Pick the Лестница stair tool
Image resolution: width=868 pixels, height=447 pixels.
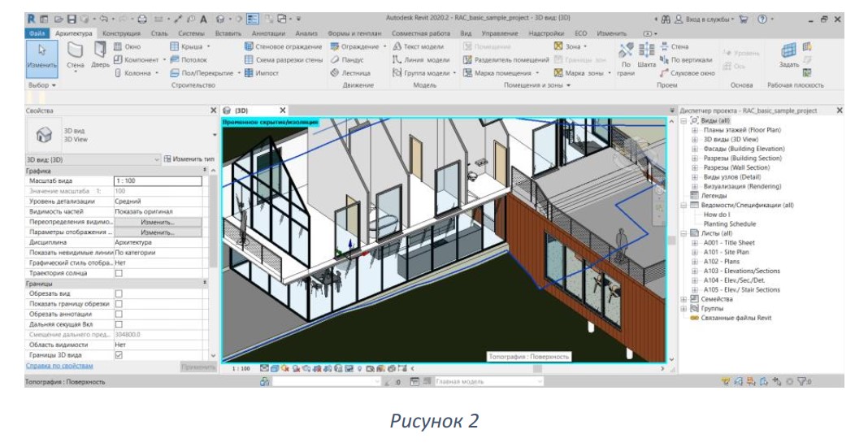[x=350, y=72]
